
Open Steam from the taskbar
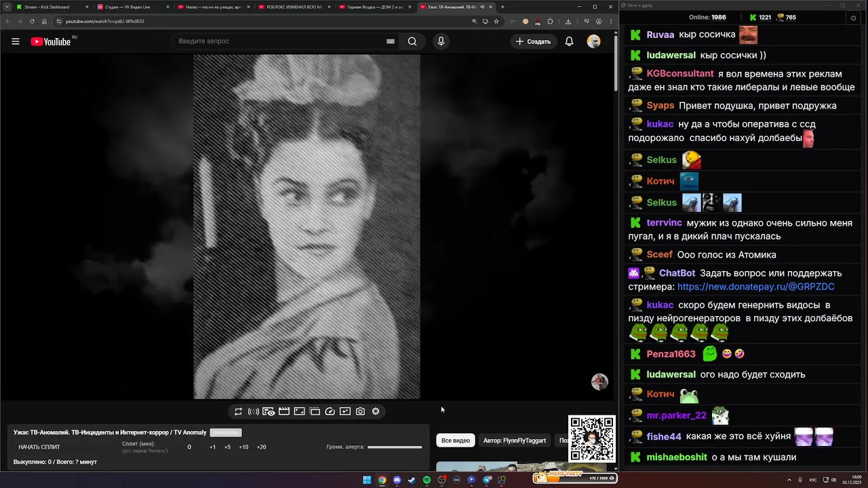point(412,480)
